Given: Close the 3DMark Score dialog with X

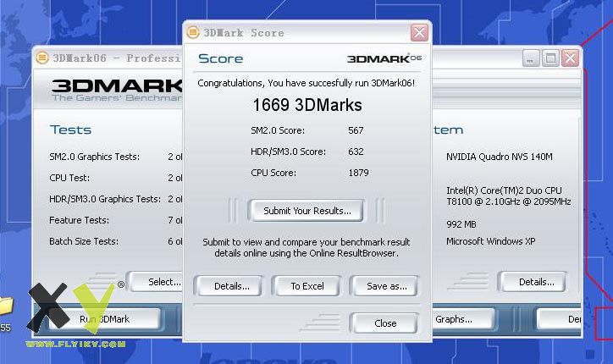Looking at the screenshot, I should point(419,32).
